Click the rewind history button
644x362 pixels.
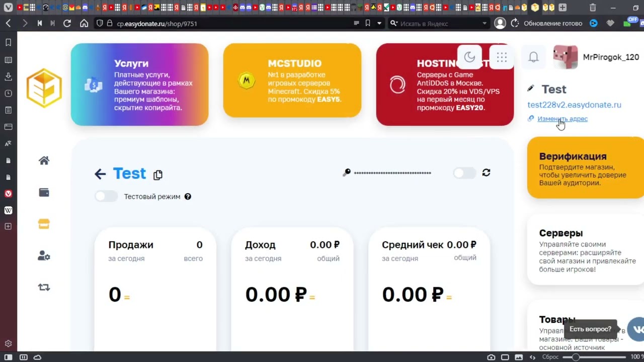pos(39,23)
